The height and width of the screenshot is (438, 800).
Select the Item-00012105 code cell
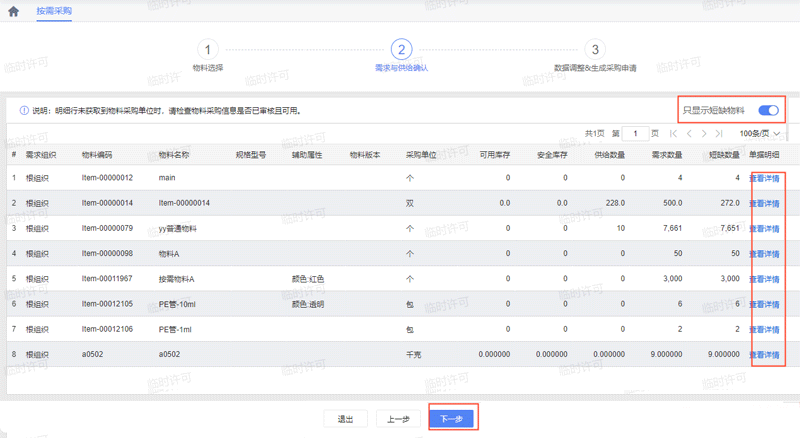[107, 304]
